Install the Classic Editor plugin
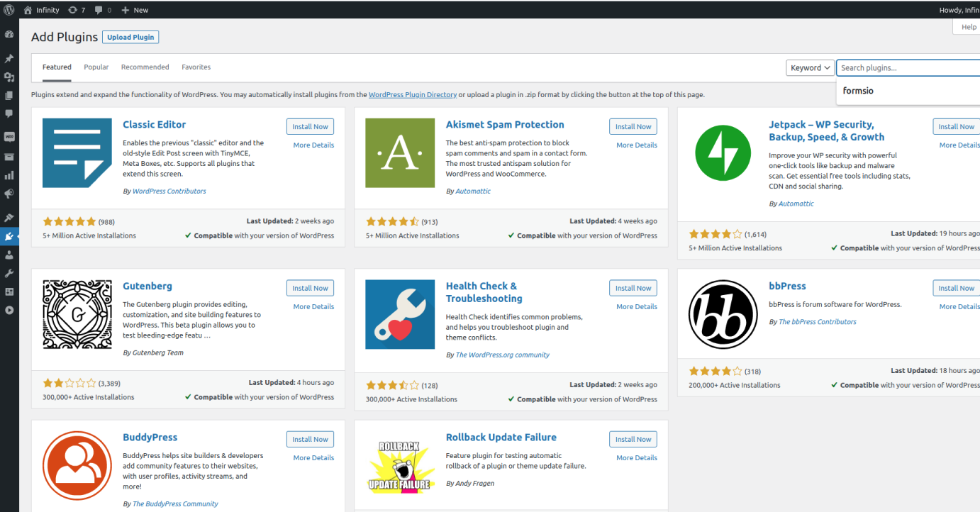This screenshot has height=512, width=980. coord(310,126)
